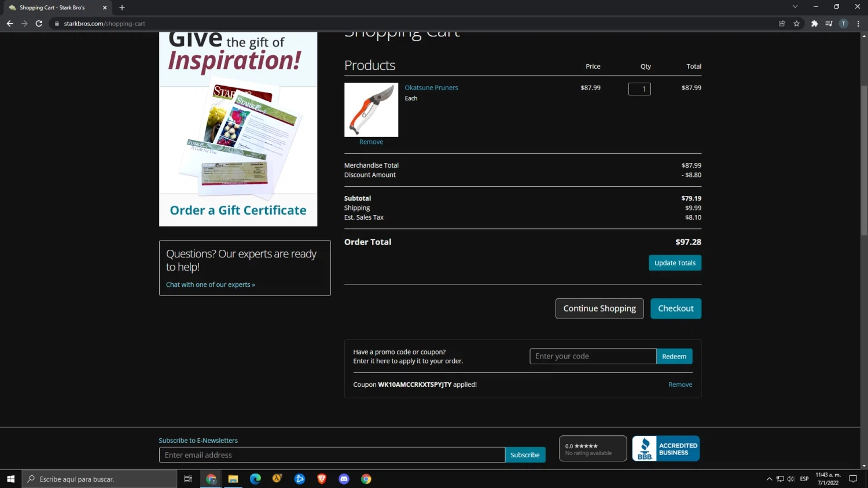868x488 pixels.
Task: Open the Order a Gift Certificate banner
Action: point(238,129)
